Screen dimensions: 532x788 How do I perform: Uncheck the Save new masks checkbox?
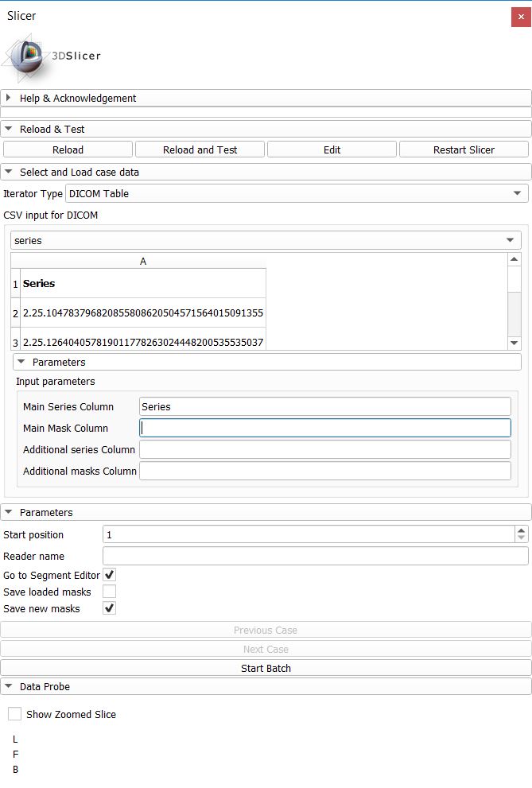(x=109, y=607)
